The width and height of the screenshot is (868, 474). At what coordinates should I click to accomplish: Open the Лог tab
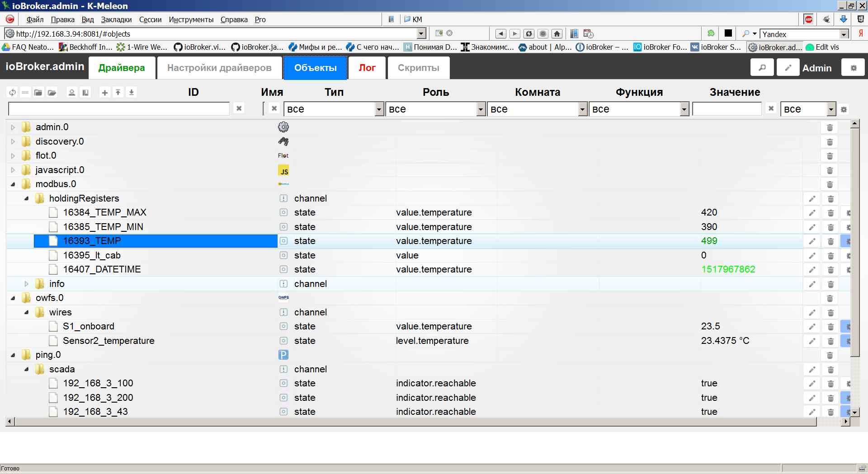point(367,68)
